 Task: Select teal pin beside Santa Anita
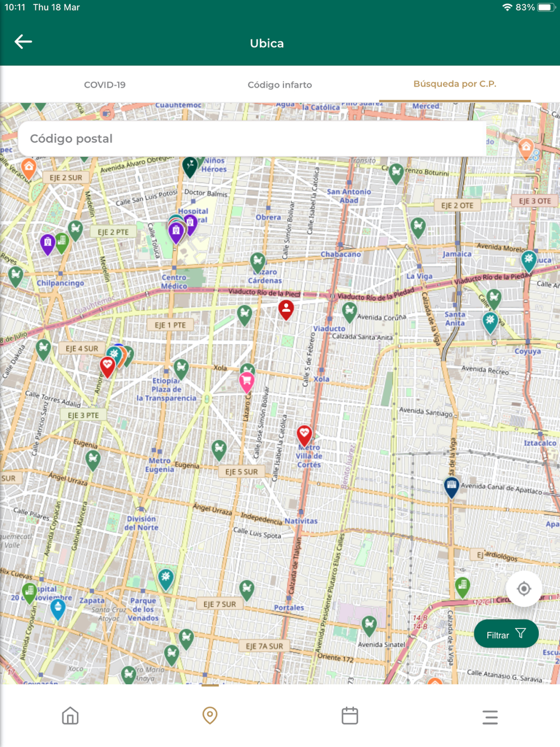[x=490, y=323]
